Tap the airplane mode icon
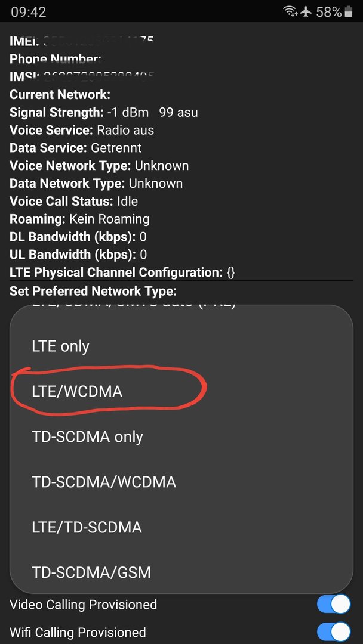This screenshot has height=644, width=363. click(306, 12)
